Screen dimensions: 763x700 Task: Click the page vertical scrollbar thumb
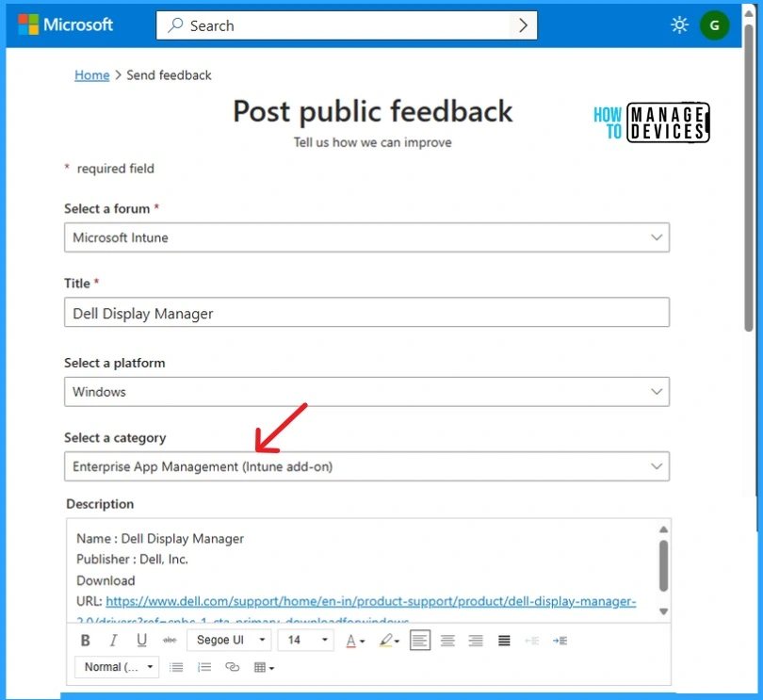click(x=749, y=176)
